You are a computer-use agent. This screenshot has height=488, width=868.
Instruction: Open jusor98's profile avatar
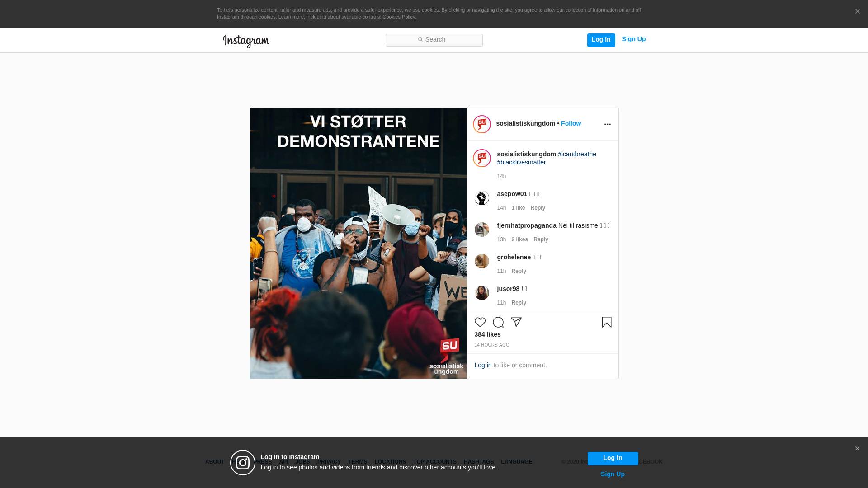point(481,293)
